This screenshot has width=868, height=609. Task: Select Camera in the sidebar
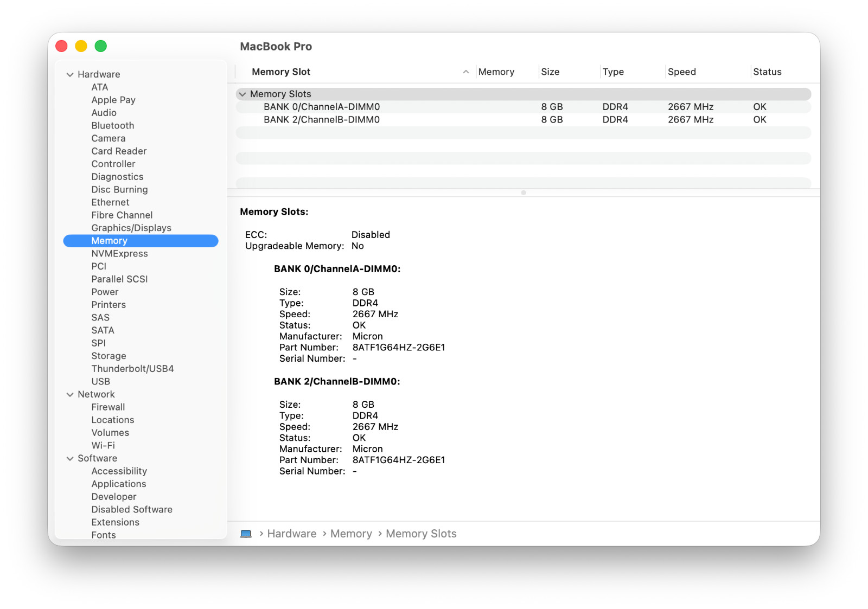tap(108, 138)
